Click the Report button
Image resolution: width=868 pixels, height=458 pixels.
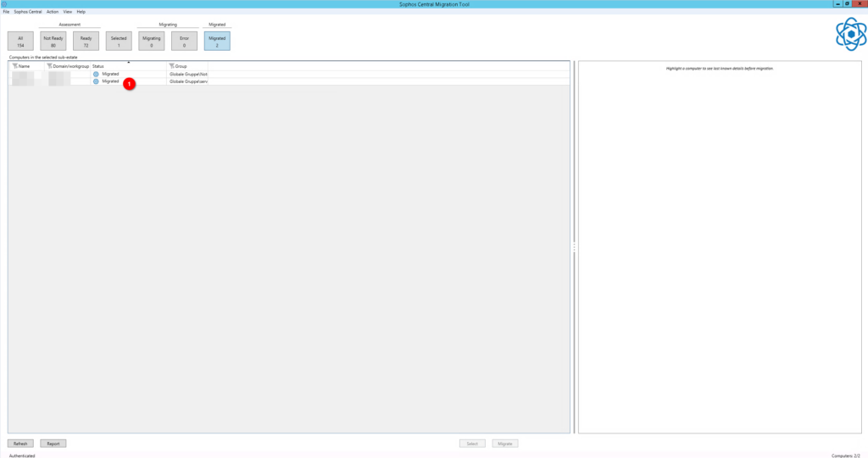pos(53,444)
